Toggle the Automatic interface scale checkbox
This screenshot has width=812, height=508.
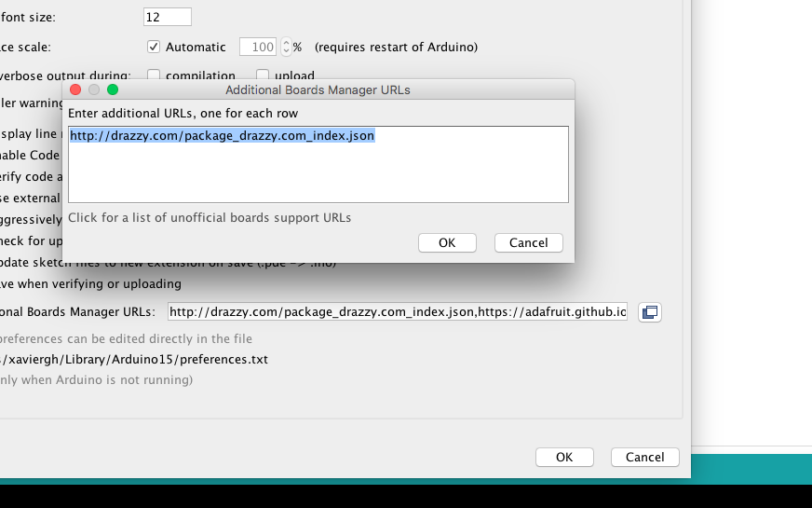pos(154,47)
